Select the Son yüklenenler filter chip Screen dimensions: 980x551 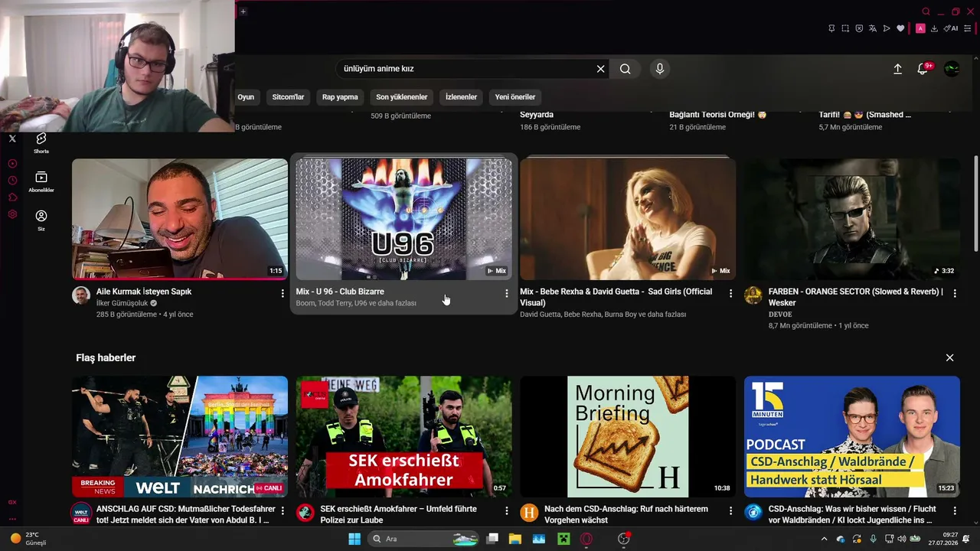(x=402, y=97)
